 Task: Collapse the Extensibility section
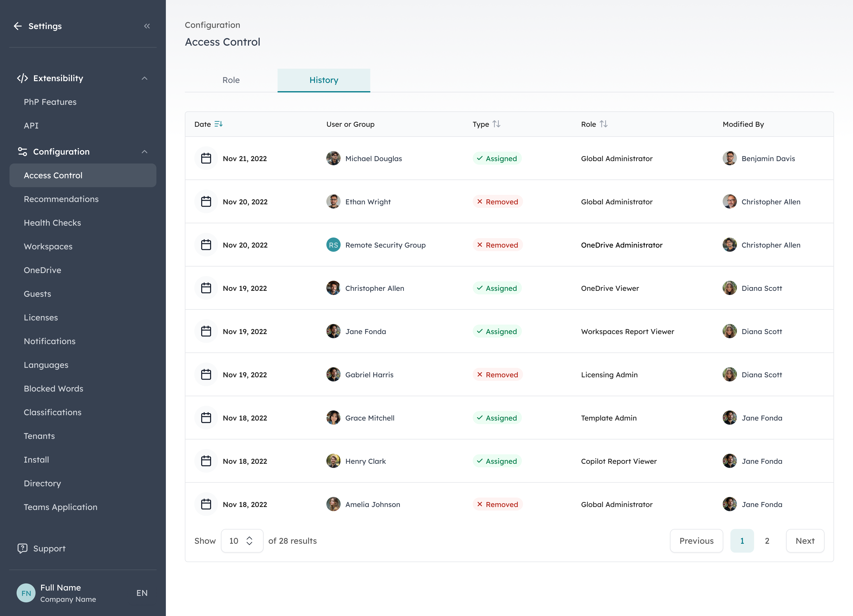click(144, 78)
